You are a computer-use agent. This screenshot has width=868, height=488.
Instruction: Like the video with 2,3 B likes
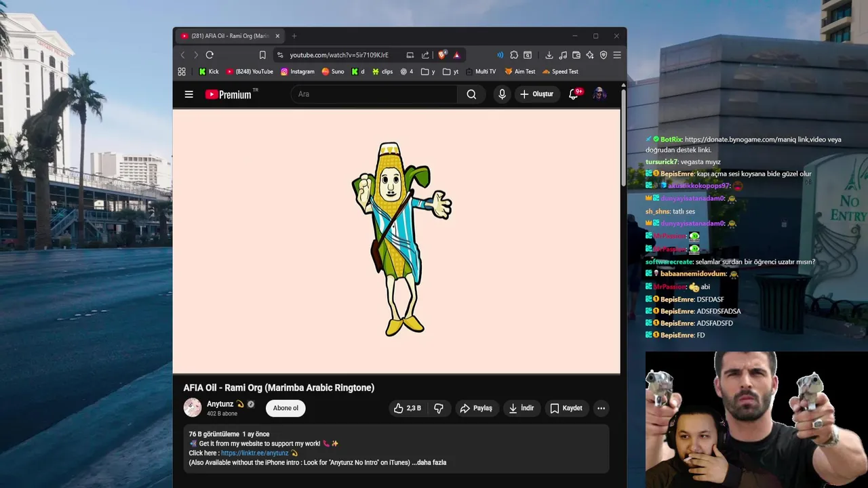click(x=408, y=408)
